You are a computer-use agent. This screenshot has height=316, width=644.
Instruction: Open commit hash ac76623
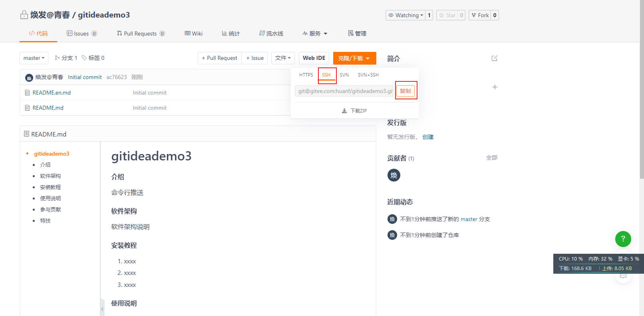click(117, 77)
